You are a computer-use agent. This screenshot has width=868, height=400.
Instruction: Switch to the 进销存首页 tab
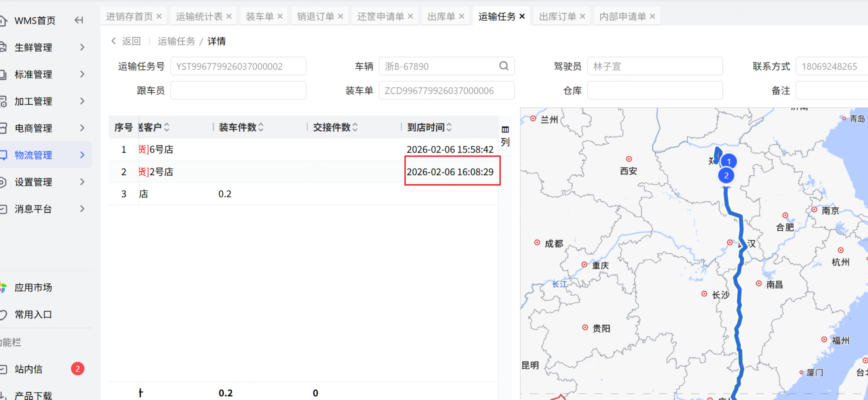coord(129,16)
